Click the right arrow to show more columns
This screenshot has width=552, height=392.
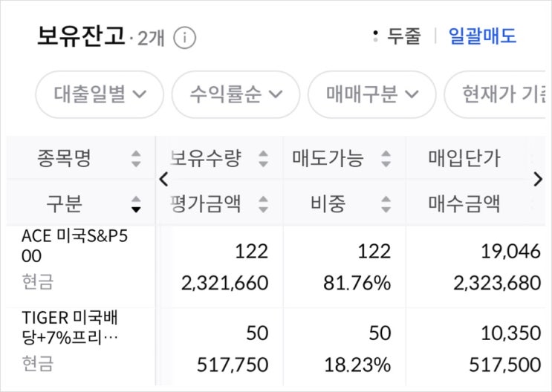pyautogui.click(x=538, y=179)
